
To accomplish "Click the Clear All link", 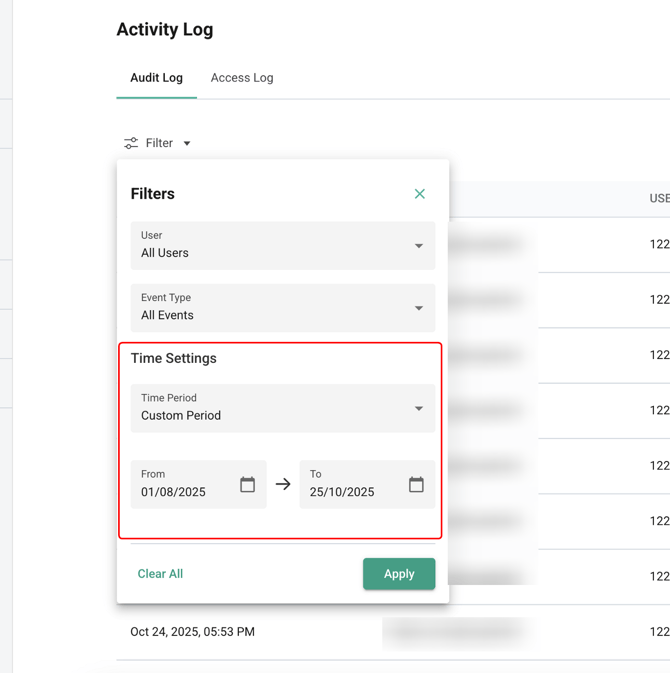I will (x=160, y=574).
